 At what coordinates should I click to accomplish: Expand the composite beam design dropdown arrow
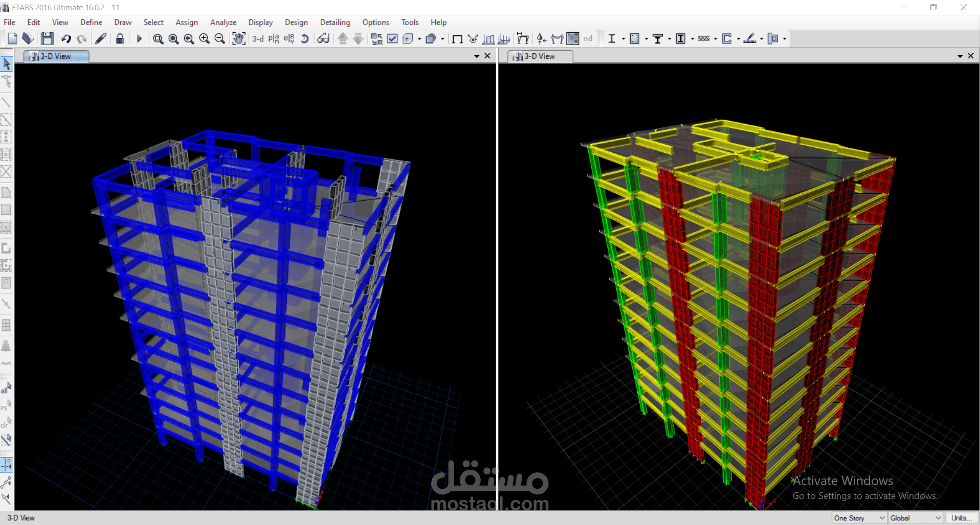point(670,39)
